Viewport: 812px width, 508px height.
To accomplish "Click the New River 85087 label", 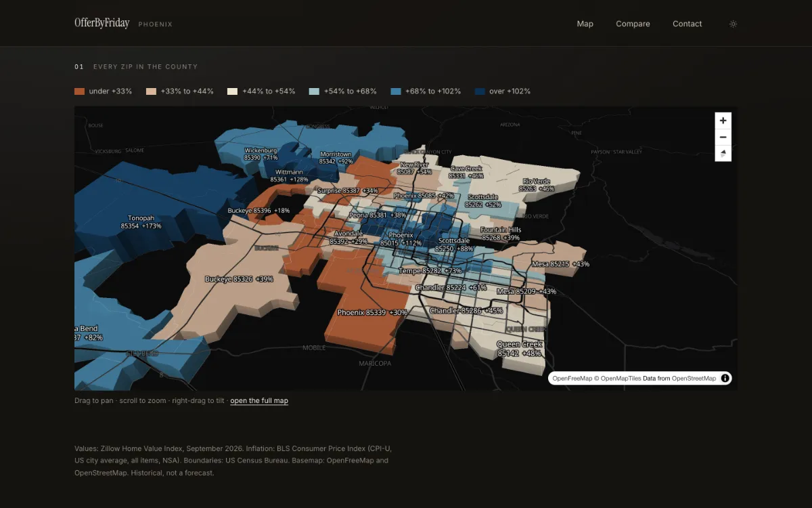I will pyautogui.click(x=414, y=168).
